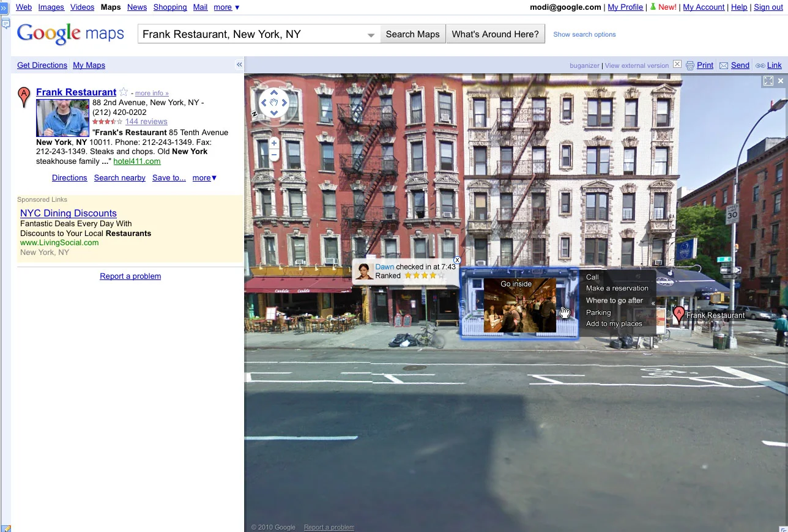Viewport: 788px width, 532px height.
Task: Click the buganizer link
Action: (x=584, y=65)
